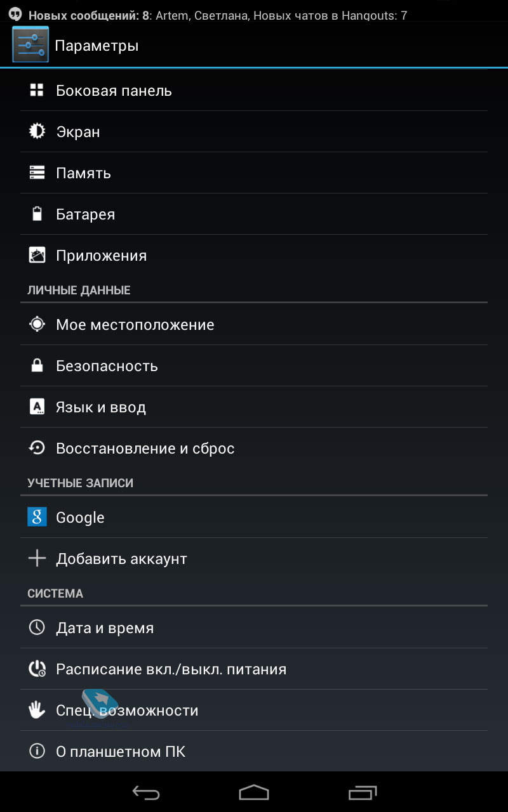Viewport: 508px width, 812px height.
Task: Open Восстановление и сброс settings
Action: (254, 448)
